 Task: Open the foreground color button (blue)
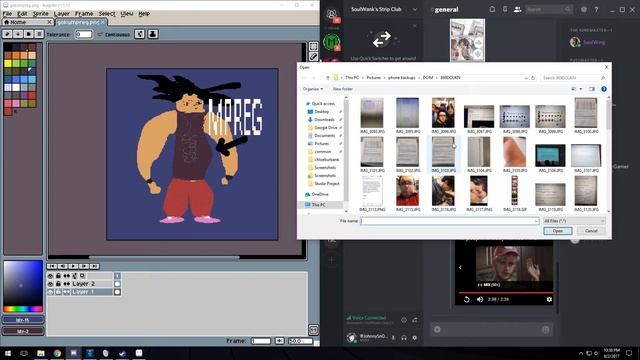pyautogui.click(x=23, y=320)
